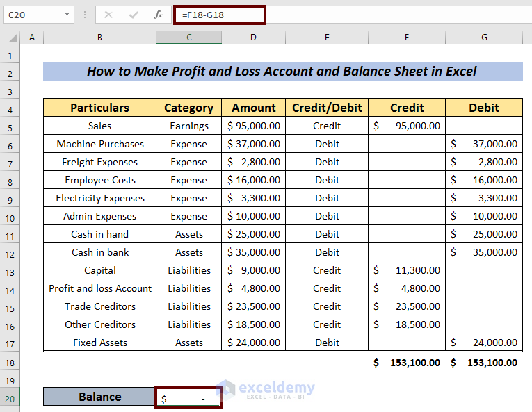Select column F header
Screen dimensions: 532x412
pyautogui.click(x=407, y=38)
